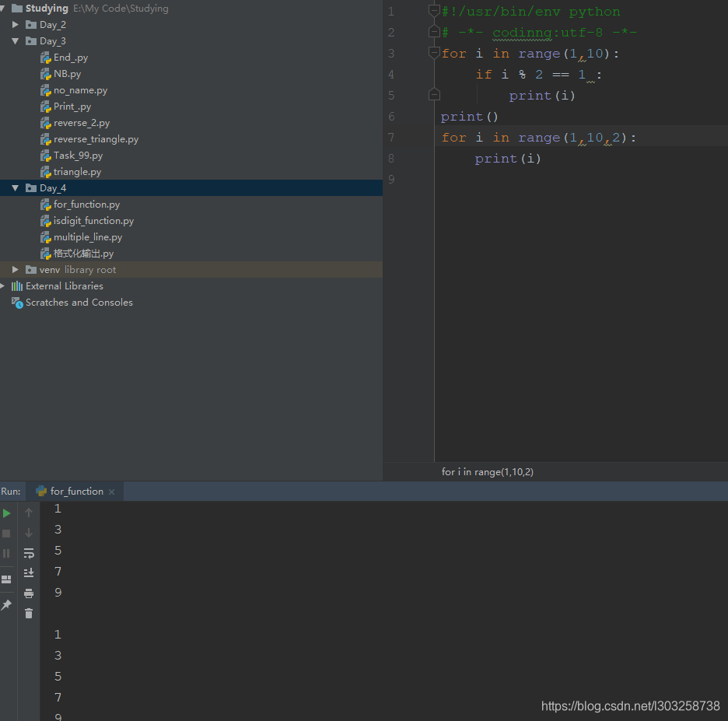Viewport: 728px width, 721px height.
Task: Click the Scratches and Consoles icon
Action: (17, 303)
